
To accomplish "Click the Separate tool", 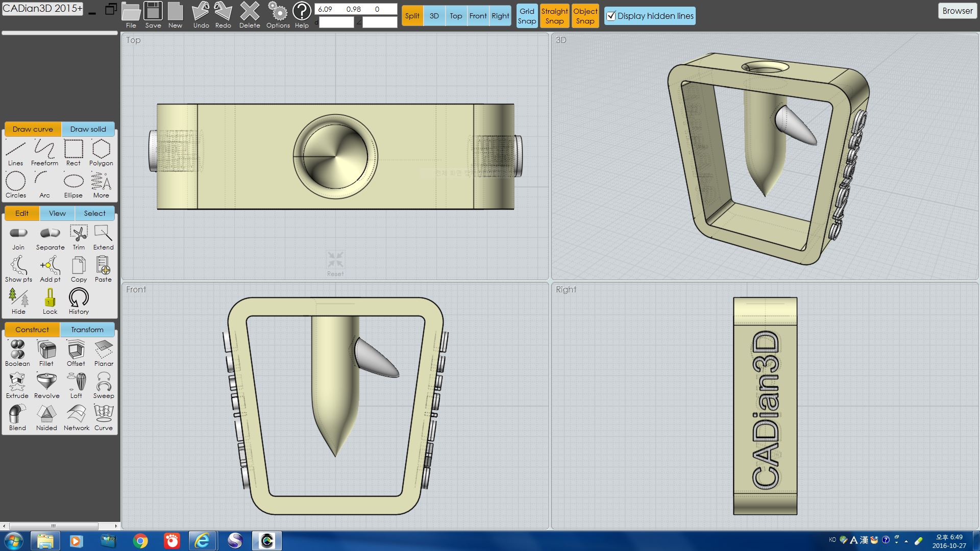I will [50, 237].
